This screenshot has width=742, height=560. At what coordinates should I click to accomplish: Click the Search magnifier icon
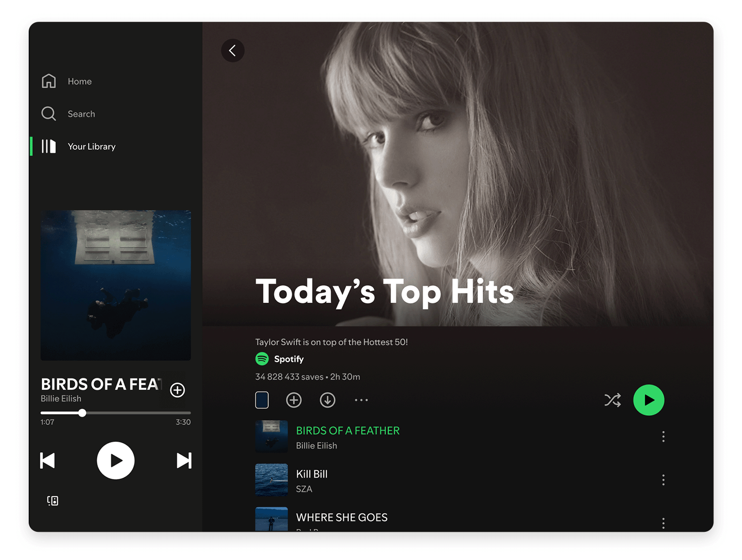pyautogui.click(x=48, y=114)
